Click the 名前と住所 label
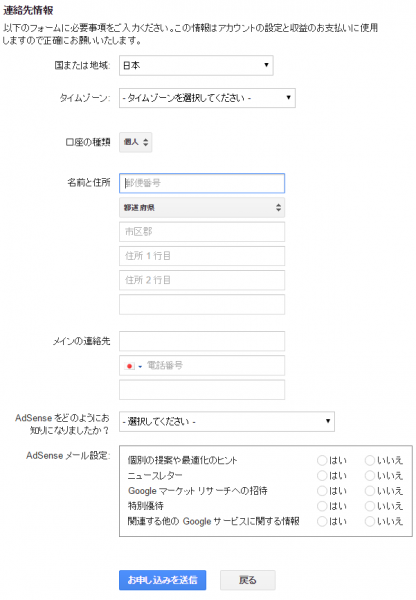Viewport: 416px width, 600px height. coord(89,183)
